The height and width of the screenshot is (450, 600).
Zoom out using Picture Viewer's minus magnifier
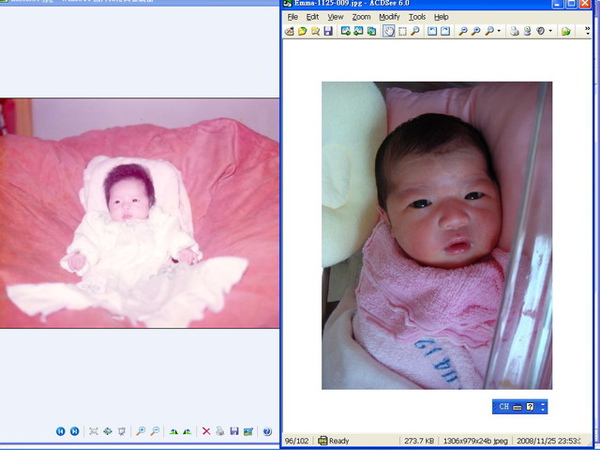point(155,431)
